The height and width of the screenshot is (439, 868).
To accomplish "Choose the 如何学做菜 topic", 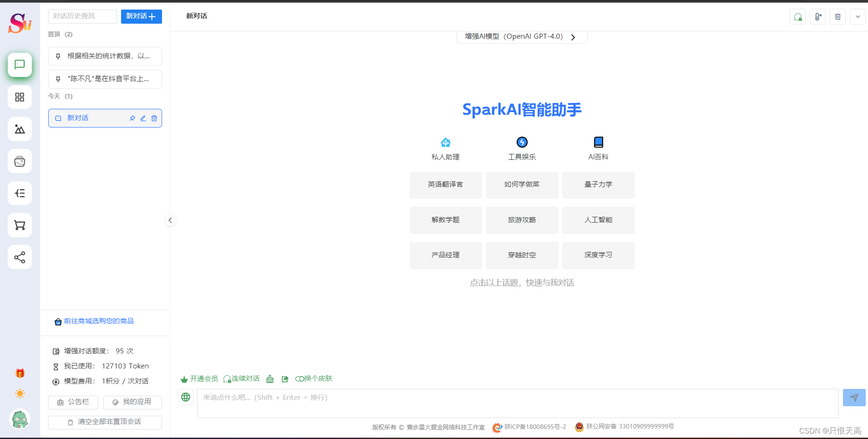I will point(522,185).
